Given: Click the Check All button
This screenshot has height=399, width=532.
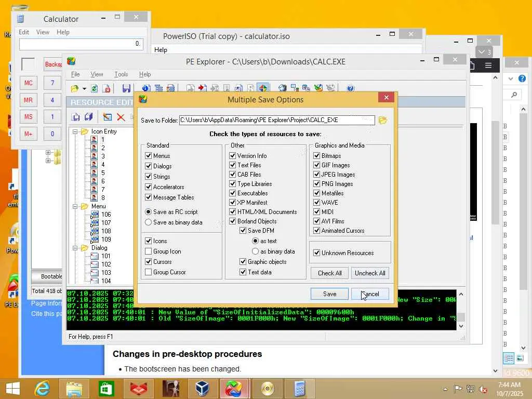Looking at the screenshot, I should click(329, 273).
